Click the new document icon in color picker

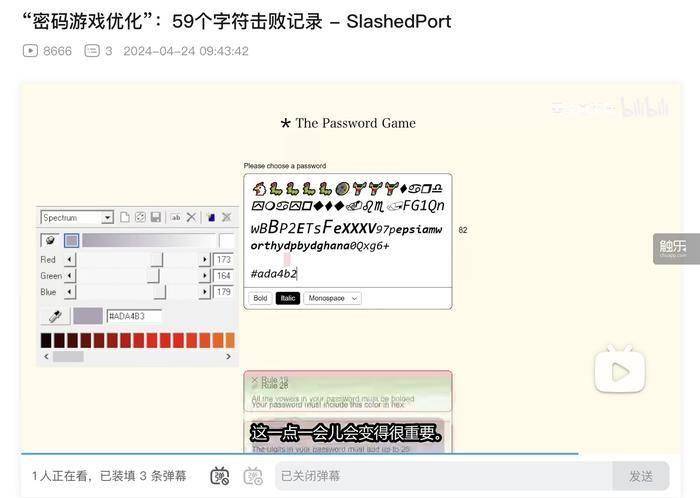coord(125,217)
